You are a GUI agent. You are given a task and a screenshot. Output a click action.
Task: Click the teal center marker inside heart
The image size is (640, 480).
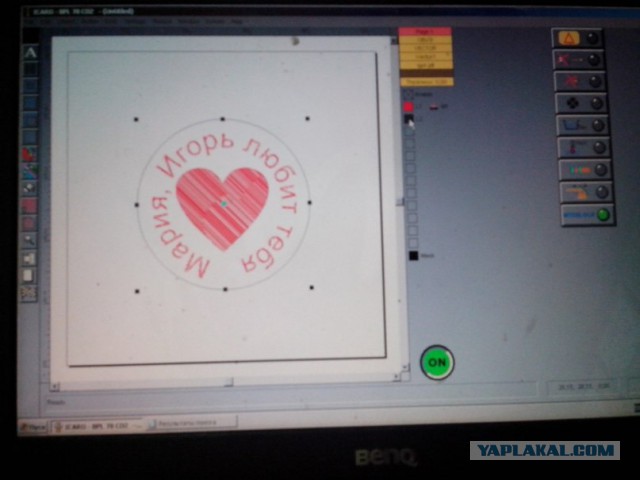[223, 203]
